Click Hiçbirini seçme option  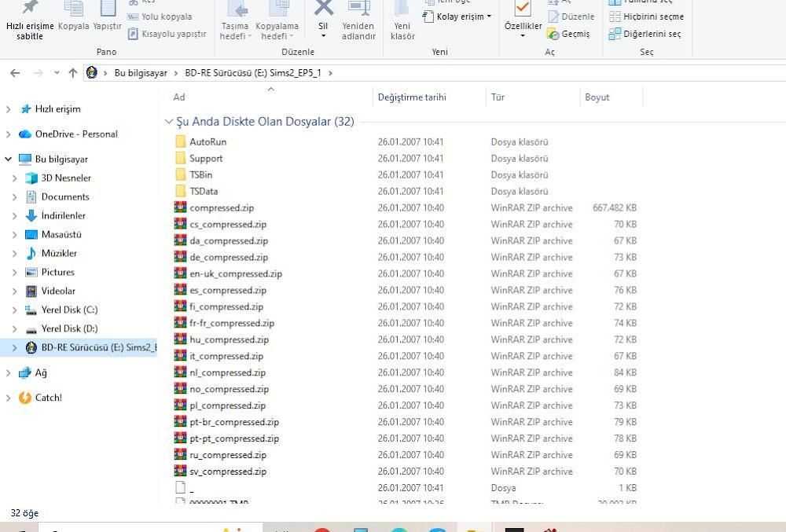tap(646, 17)
